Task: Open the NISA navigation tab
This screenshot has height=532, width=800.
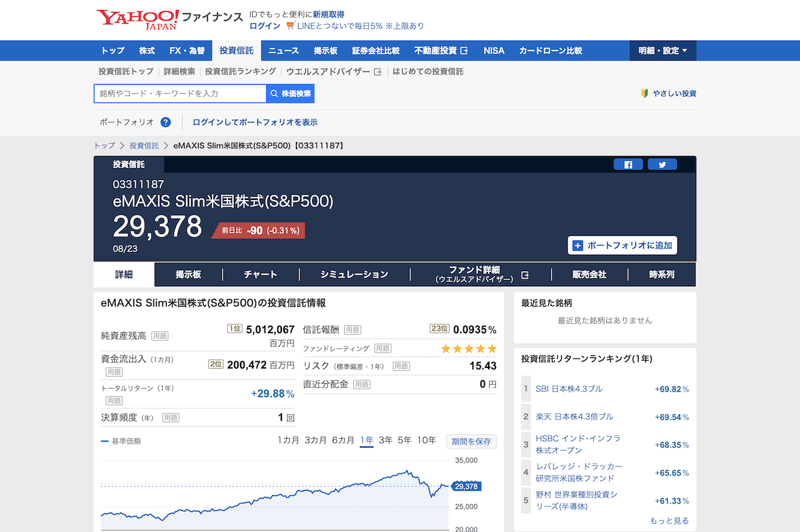Action: coord(494,51)
